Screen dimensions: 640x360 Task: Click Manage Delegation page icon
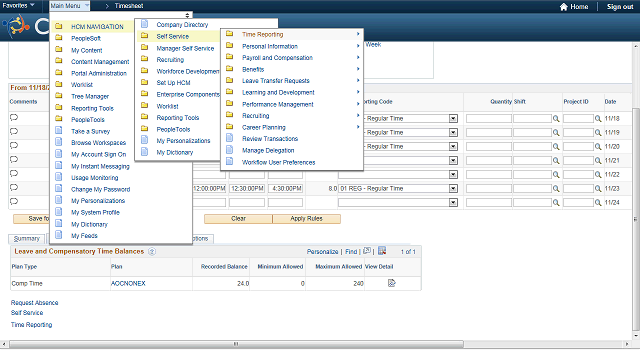pyautogui.click(x=230, y=150)
